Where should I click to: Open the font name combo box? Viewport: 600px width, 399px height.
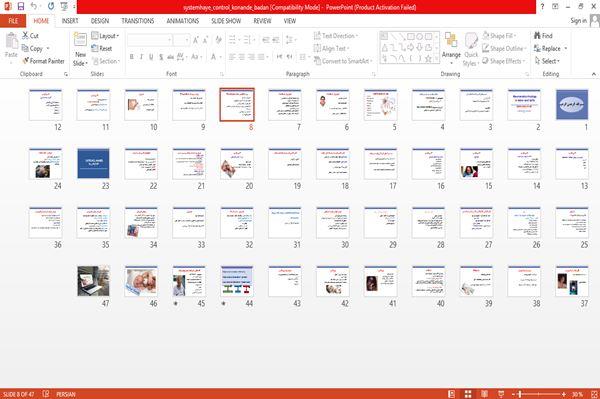click(x=149, y=40)
